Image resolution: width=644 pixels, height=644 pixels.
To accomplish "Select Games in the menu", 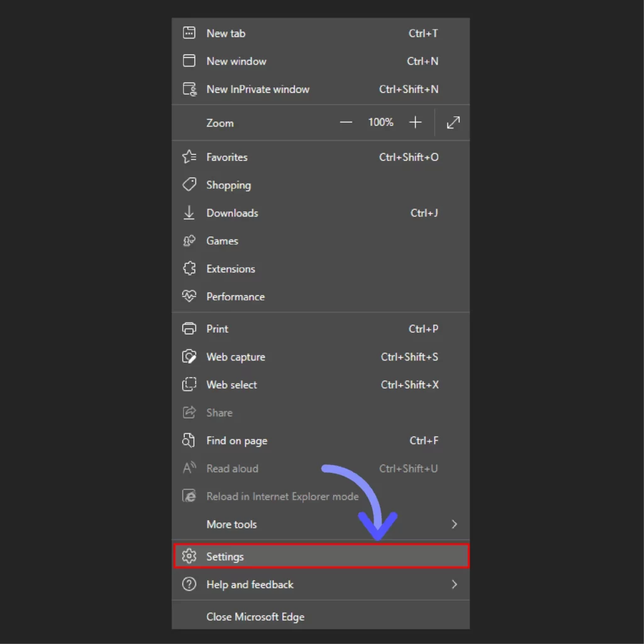I will (320, 241).
